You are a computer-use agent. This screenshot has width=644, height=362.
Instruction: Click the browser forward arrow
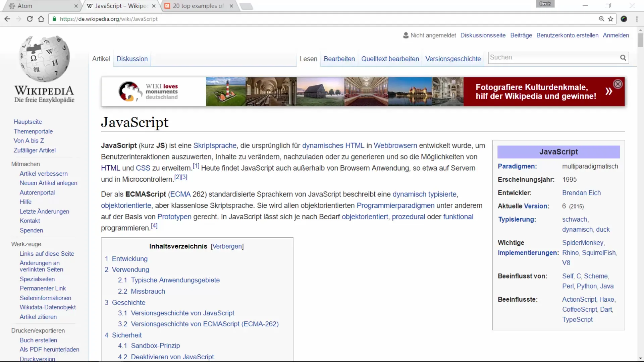[x=18, y=19]
